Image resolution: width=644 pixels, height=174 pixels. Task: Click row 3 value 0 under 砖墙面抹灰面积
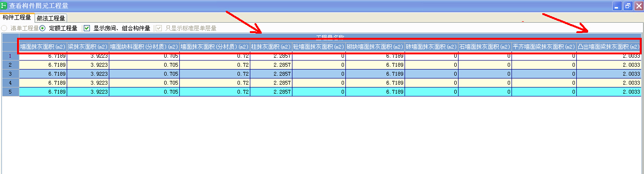pyautogui.click(x=432, y=74)
